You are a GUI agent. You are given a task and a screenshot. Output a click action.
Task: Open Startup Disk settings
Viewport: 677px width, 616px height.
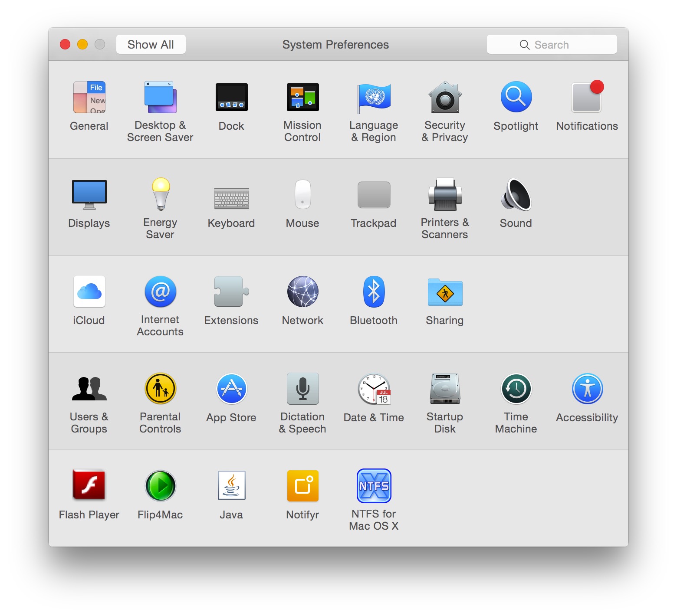[444, 389]
